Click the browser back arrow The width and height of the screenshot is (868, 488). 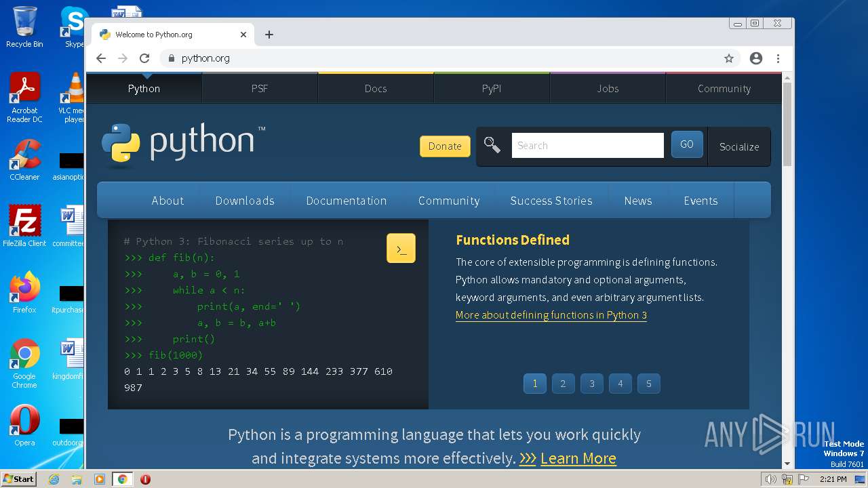(x=101, y=58)
